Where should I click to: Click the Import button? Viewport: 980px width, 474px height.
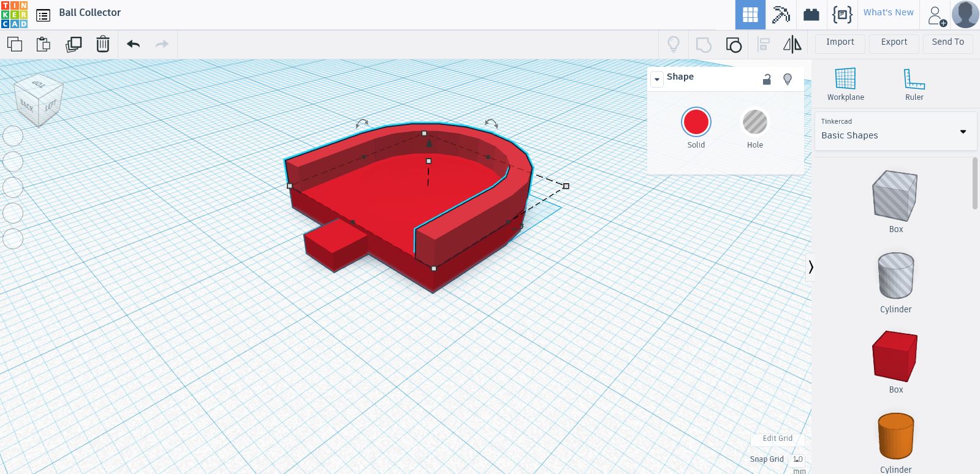tap(840, 43)
